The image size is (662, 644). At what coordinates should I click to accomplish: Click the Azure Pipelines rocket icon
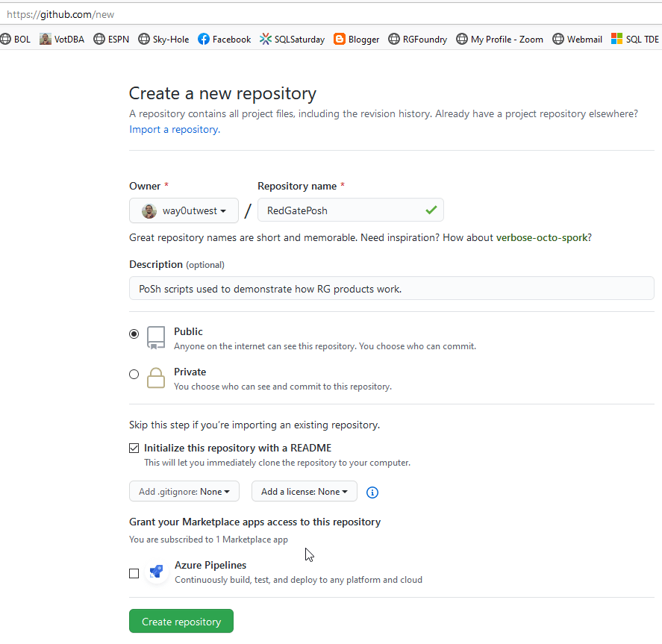coord(157,572)
